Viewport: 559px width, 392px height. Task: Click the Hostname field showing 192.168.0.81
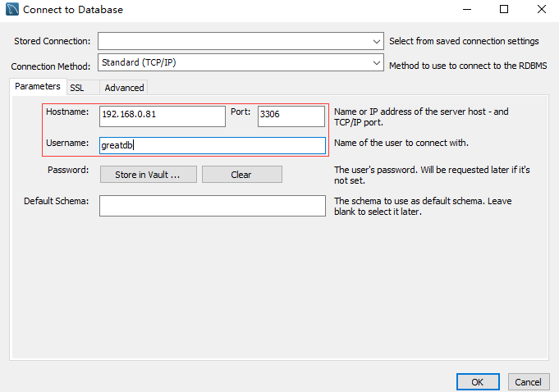point(163,116)
